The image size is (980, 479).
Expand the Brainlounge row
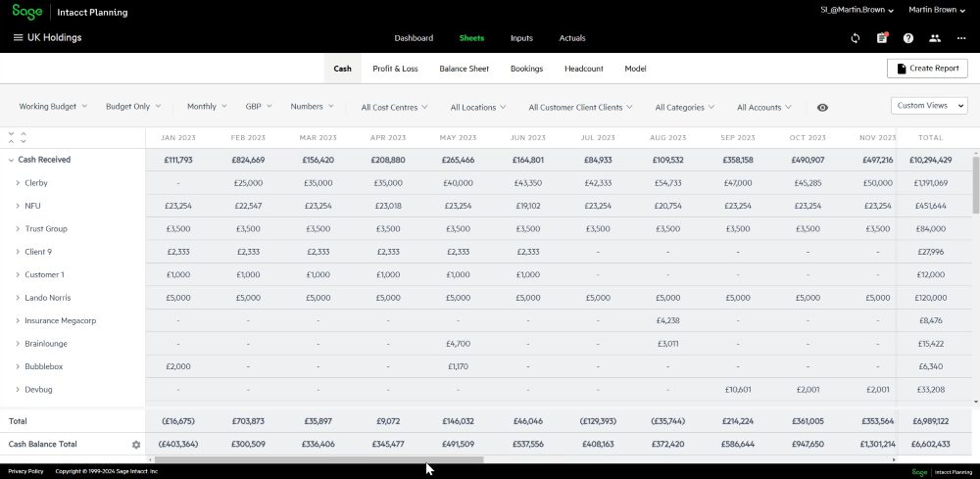pyautogui.click(x=18, y=344)
